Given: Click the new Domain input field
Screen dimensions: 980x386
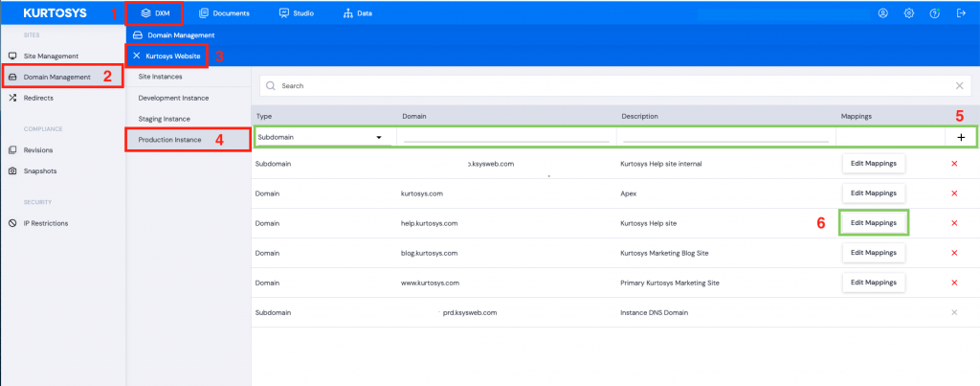Looking at the screenshot, I should pos(506,136).
